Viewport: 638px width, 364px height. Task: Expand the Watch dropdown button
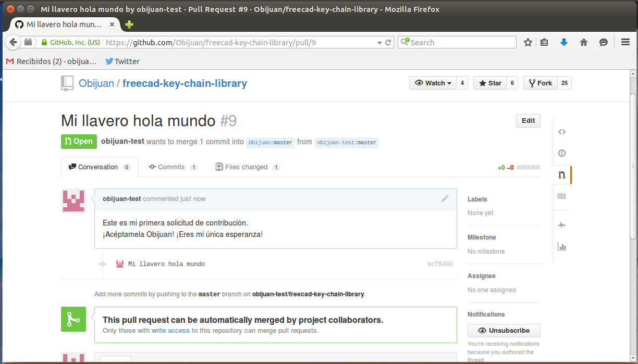tap(433, 83)
